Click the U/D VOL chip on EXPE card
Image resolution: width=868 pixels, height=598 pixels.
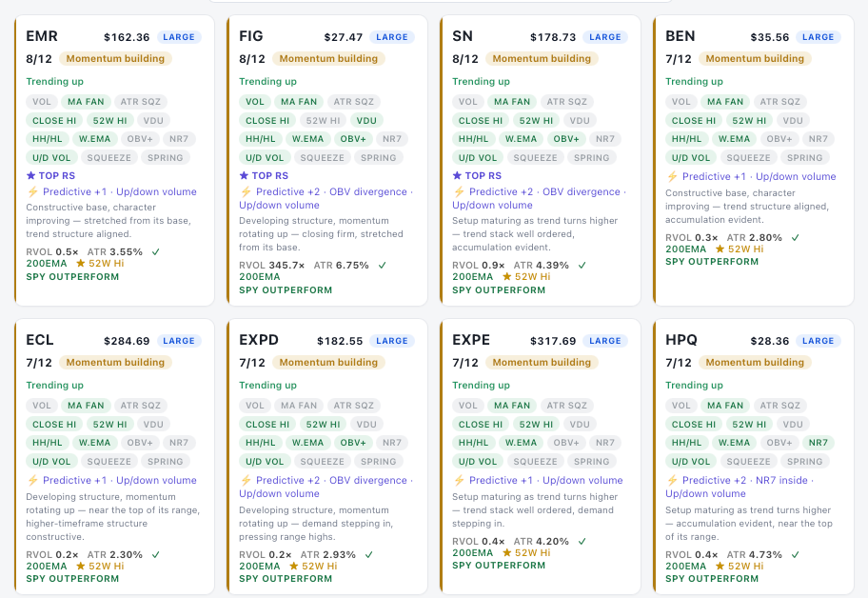point(478,462)
